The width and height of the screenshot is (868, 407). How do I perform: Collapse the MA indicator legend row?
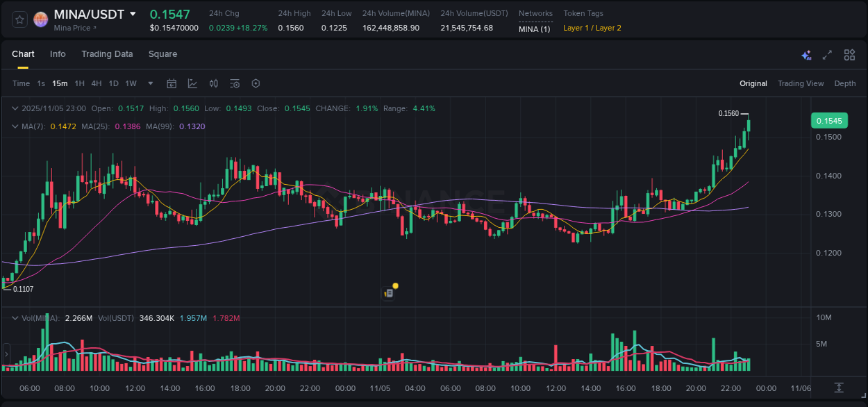click(x=15, y=126)
